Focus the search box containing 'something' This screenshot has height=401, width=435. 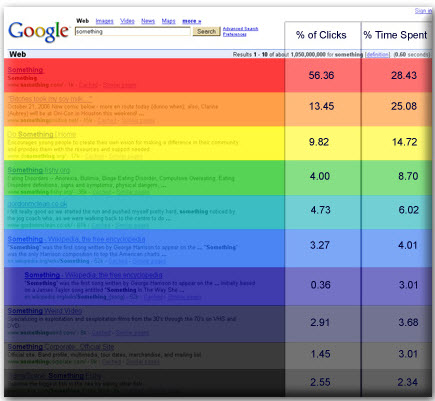coord(133,32)
